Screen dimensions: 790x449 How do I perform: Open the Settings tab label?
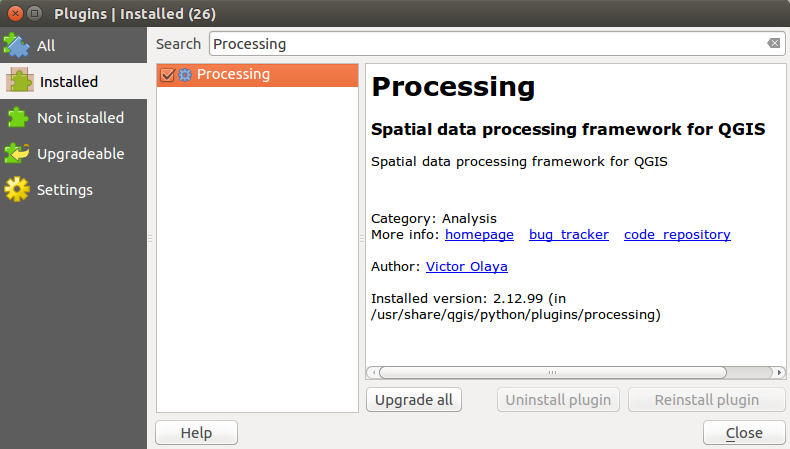click(65, 190)
